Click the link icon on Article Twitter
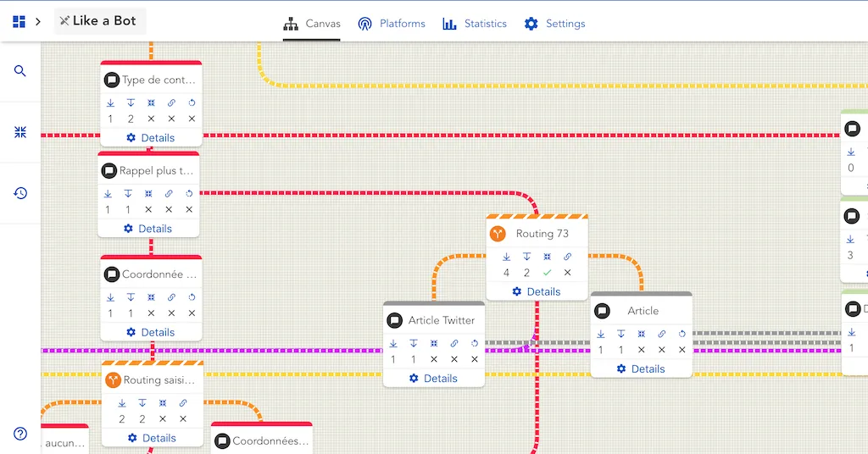 pyautogui.click(x=454, y=343)
